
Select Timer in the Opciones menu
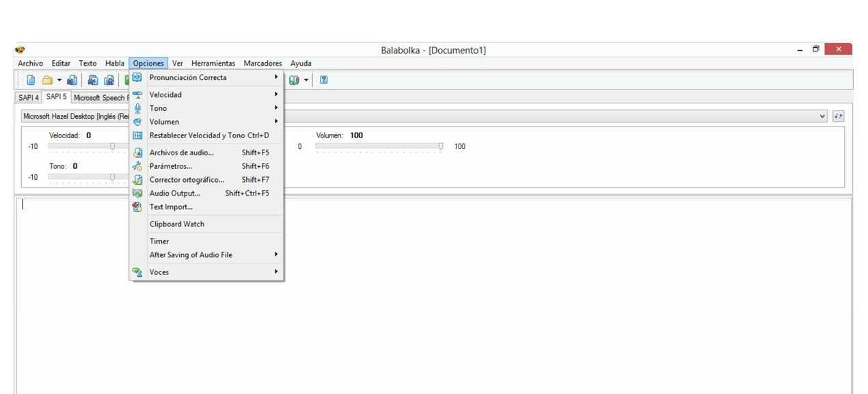(x=206, y=241)
